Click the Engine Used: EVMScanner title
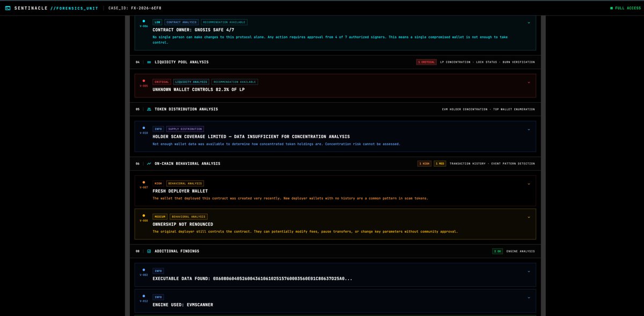Viewport: 644px width, 316px height. pyautogui.click(x=183, y=305)
